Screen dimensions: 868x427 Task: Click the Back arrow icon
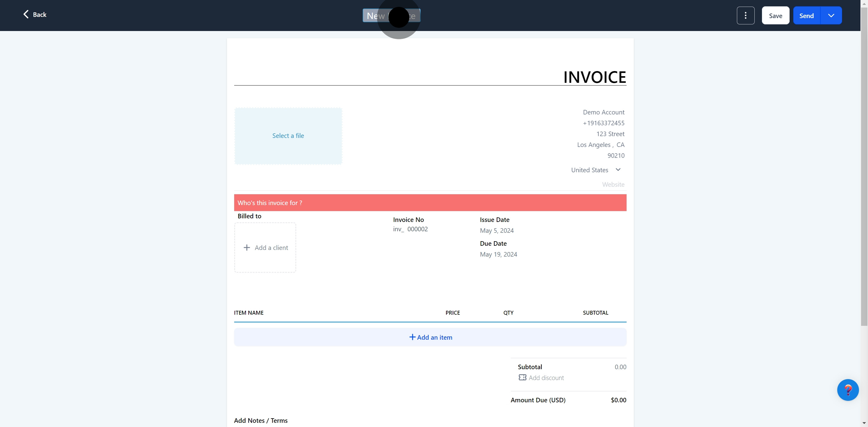(26, 14)
